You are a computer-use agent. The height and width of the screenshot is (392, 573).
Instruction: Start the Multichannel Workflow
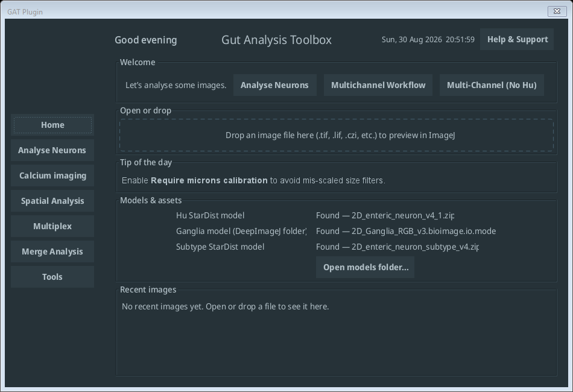[378, 85]
